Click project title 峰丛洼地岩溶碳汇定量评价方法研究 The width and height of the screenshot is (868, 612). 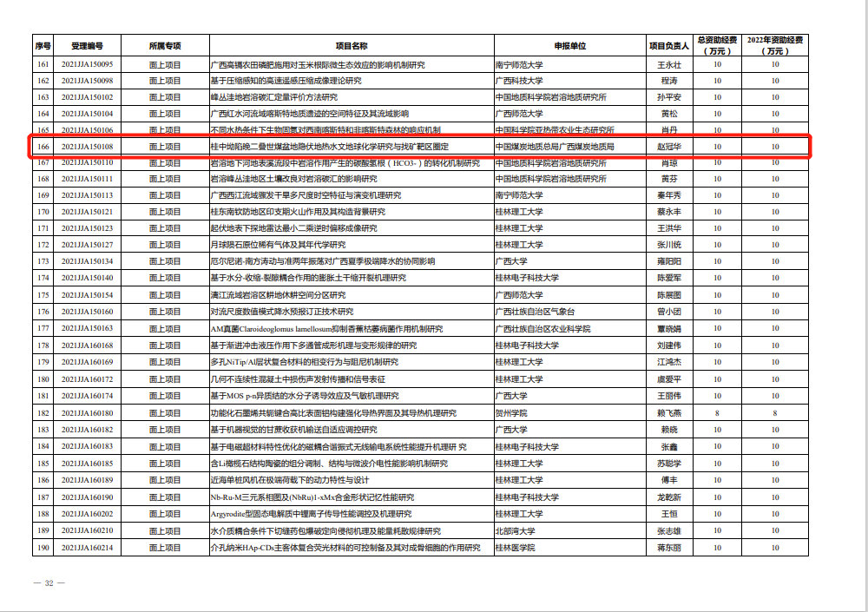pyautogui.click(x=274, y=97)
